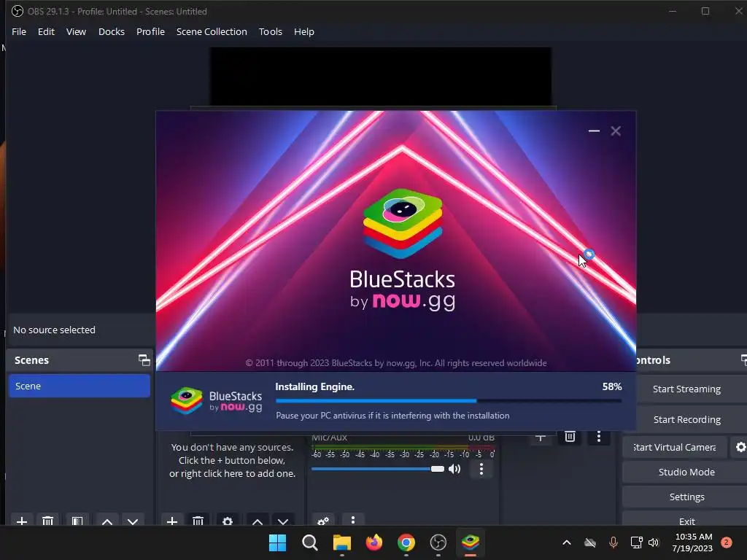Open the Windows Start menu
Image resolution: width=747 pixels, height=560 pixels.
point(277,542)
